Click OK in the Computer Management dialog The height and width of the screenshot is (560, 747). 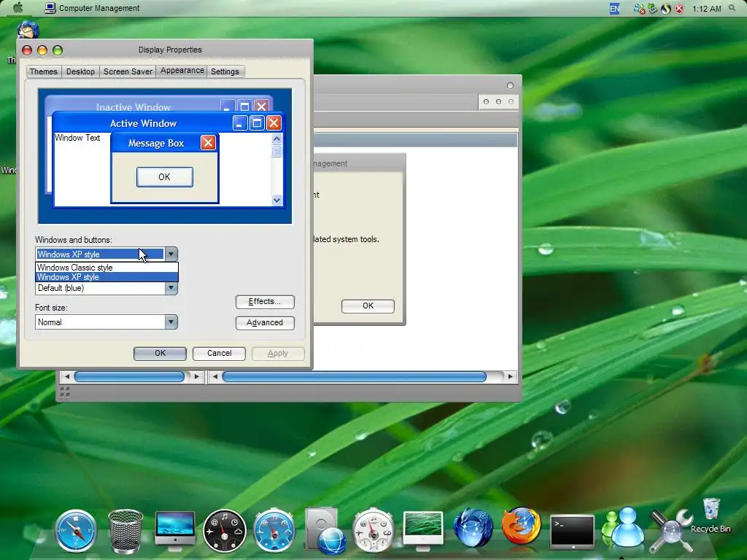[x=368, y=306]
